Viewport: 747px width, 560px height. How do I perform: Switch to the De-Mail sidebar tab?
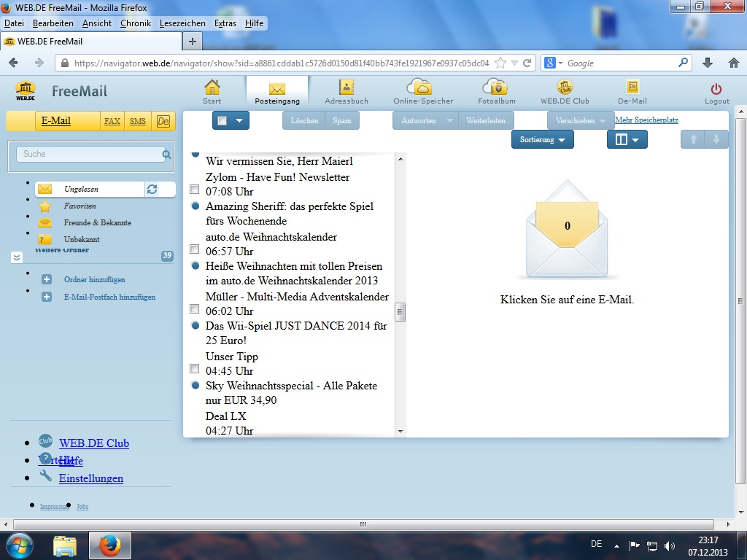(x=163, y=121)
